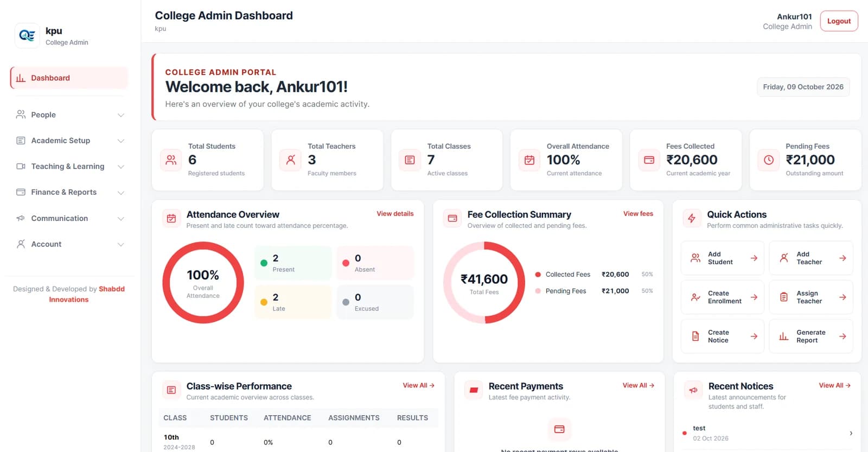
Task: Click the Shabdd Innovations link
Action: click(86, 294)
